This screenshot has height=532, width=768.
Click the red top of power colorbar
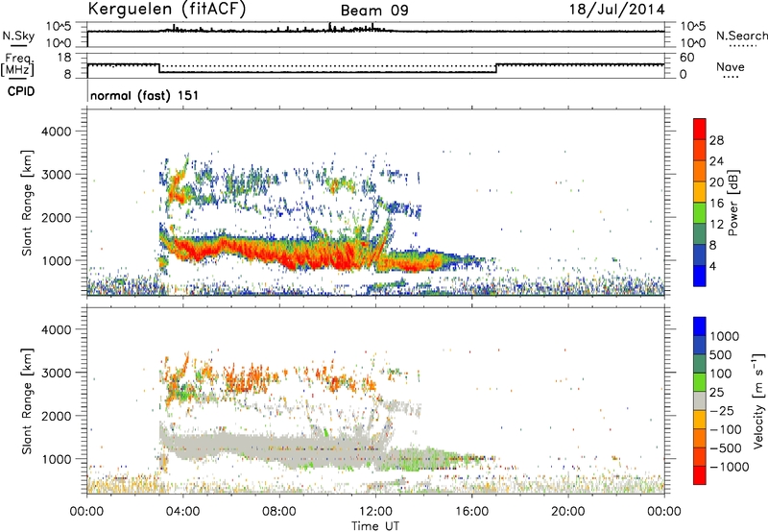click(x=700, y=129)
